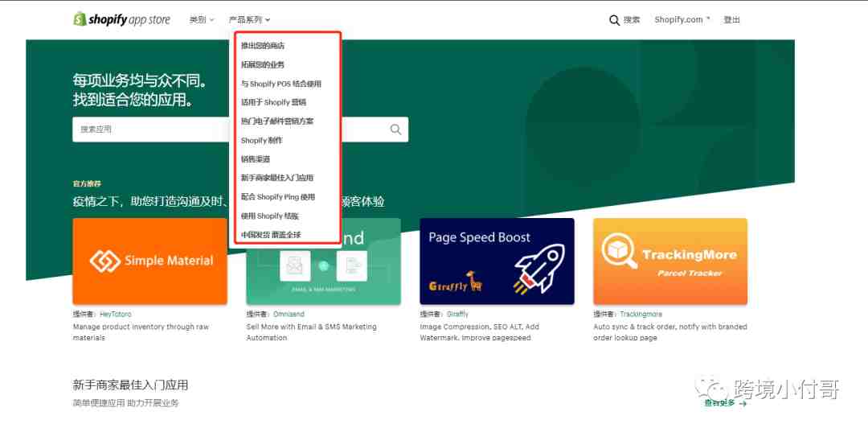Choose 使用 Shopify 结账 entry
Screen dimensions: 868x428
tap(270, 216)
